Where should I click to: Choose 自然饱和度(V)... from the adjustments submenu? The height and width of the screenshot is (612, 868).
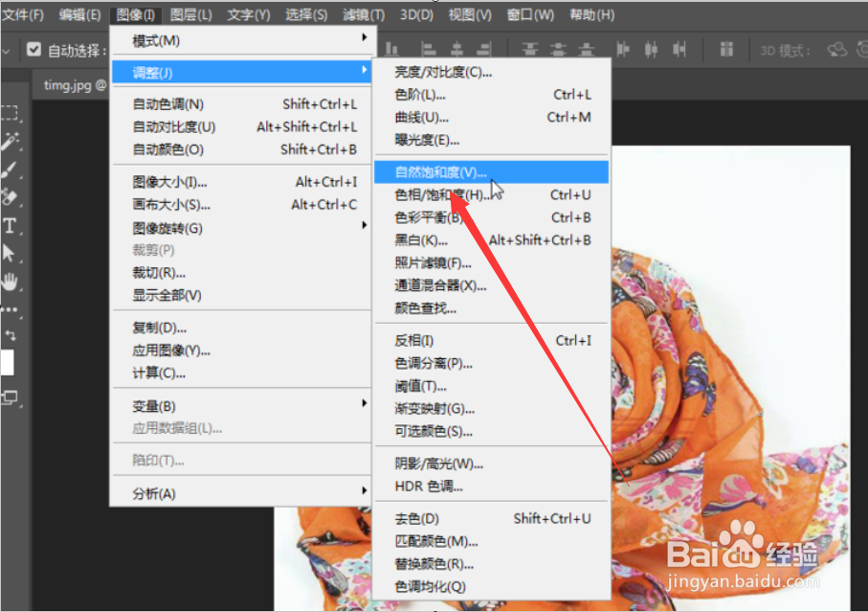pos(491,172)
